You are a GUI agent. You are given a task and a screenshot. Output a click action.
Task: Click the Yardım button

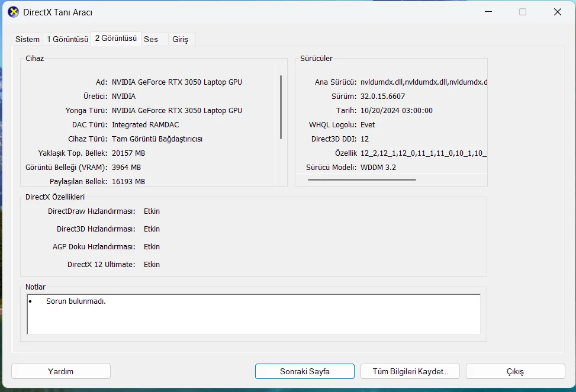(x=61, y=371)
